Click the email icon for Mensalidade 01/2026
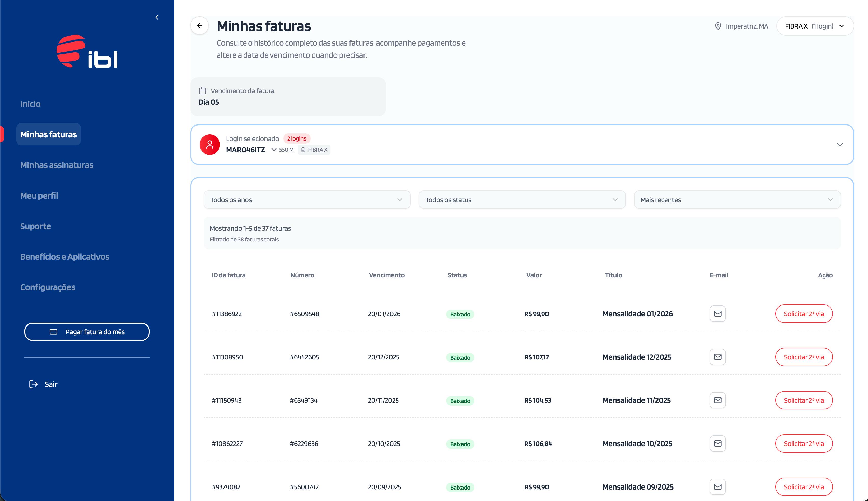This screenshot has width=868, height=501. tap(717, 313)
